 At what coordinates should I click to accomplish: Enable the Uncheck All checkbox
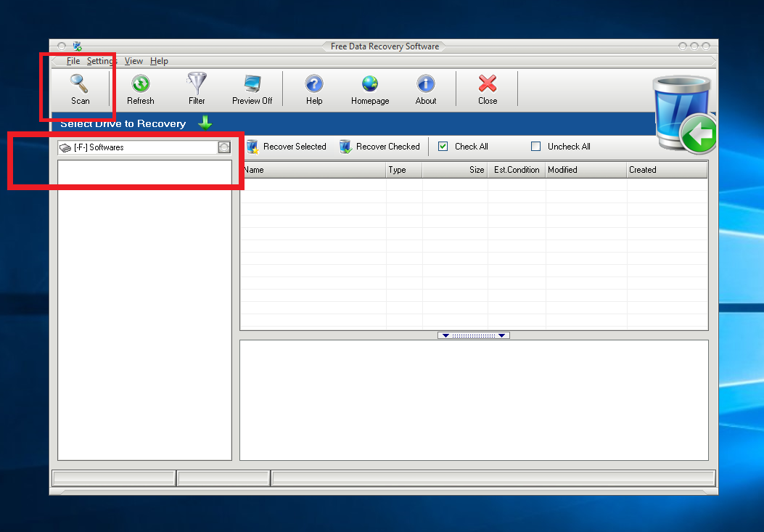(535, 146)
